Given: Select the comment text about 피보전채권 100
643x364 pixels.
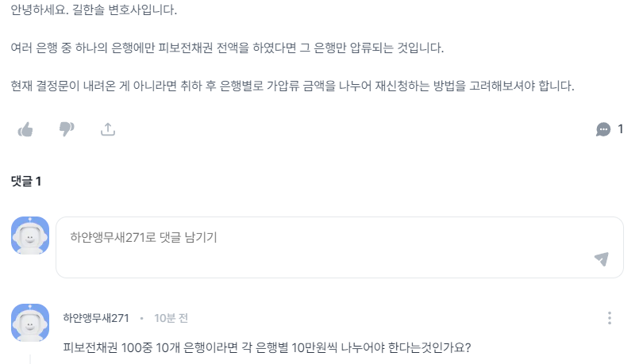Looking at the screenshot, I should (267, 348).
